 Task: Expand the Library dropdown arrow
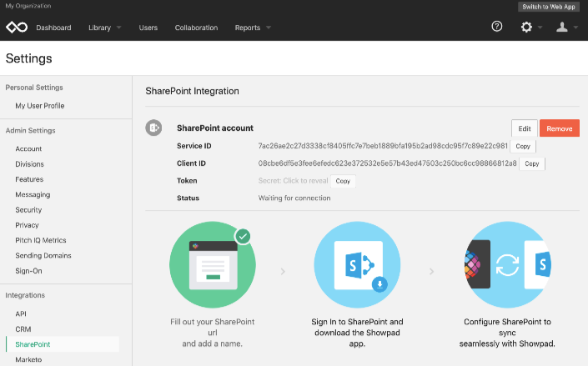pyautogui.click(x=119, y=28)
